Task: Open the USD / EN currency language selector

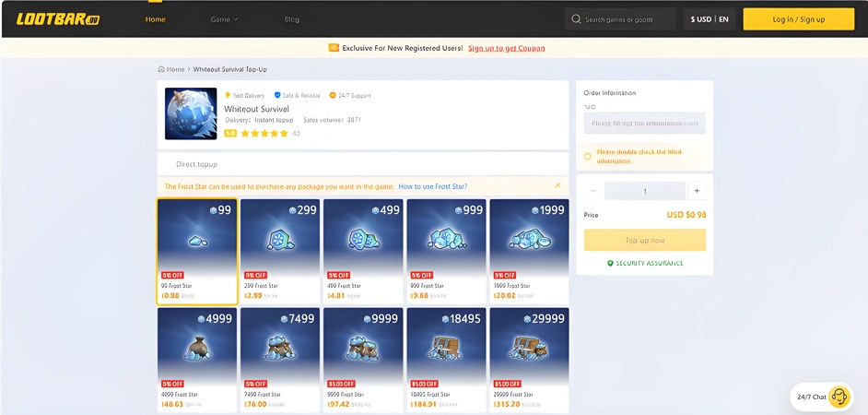Action: (710, 19)
